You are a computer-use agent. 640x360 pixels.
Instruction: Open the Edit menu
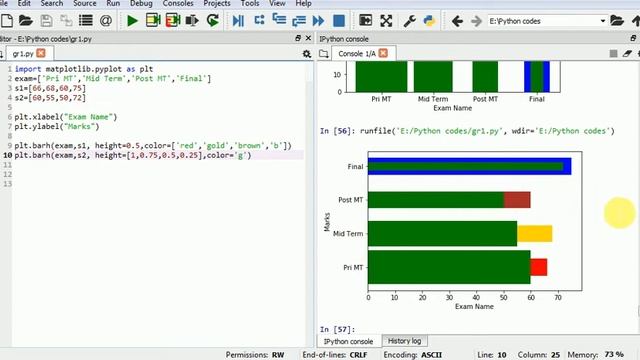(24, 4)
